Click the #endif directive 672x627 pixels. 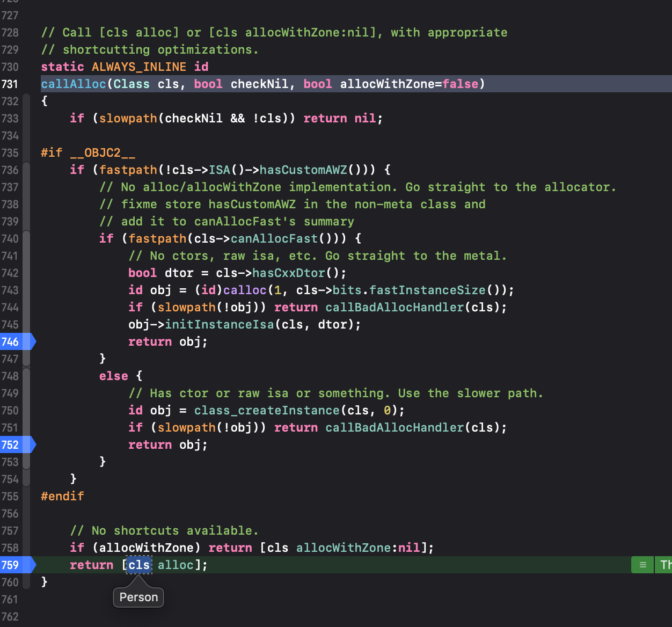[x=63, y=496]
